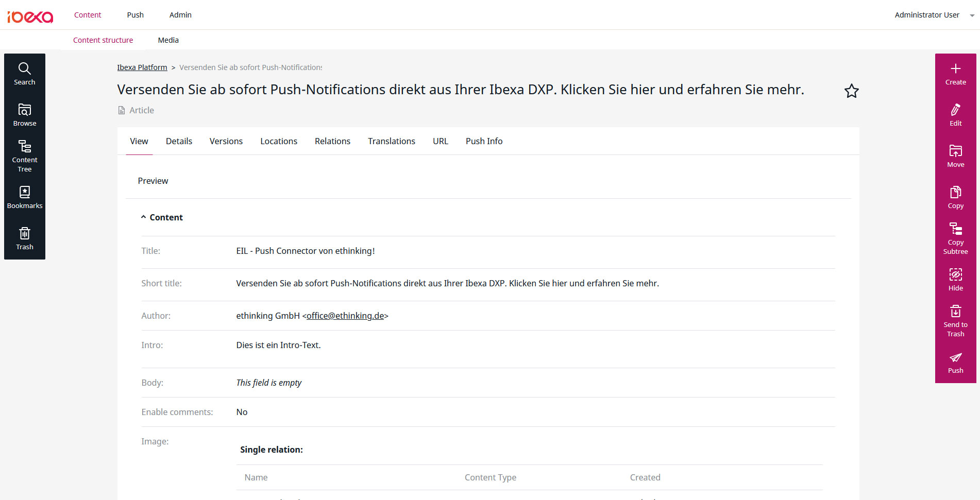
Task: Click the breadcrumb current item text
Action: tap(251, 67)
